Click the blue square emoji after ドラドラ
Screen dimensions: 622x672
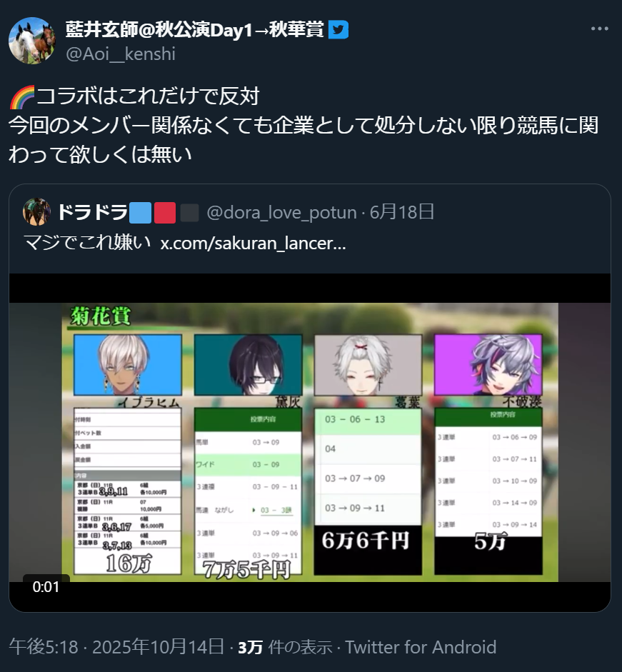coord(141,213)
